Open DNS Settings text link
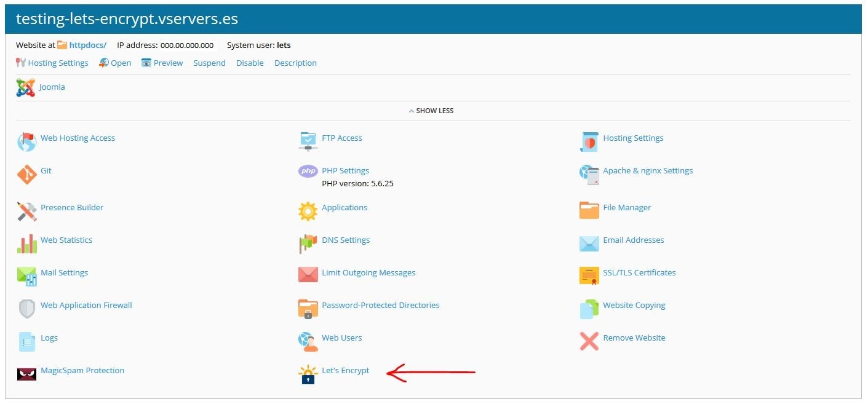This screenshot has height=407, width=868. 346,240
